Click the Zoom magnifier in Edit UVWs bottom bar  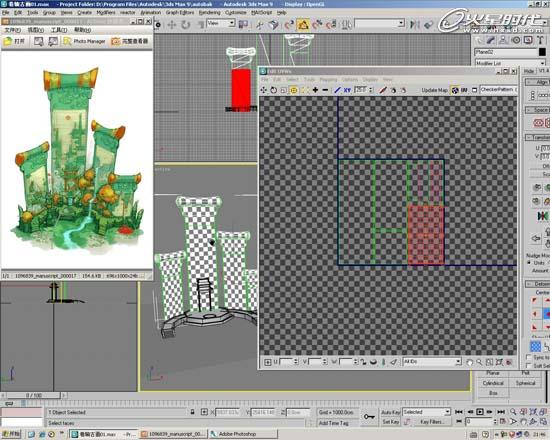coord(479,362)
